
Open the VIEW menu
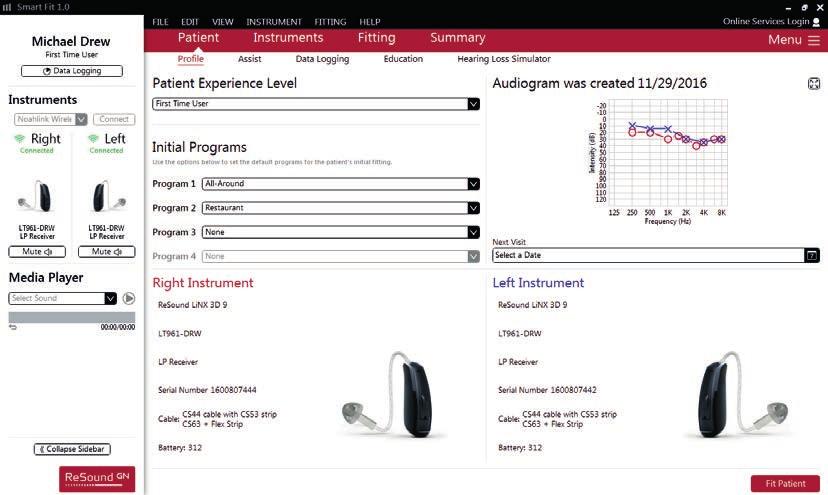coord(222,22)
